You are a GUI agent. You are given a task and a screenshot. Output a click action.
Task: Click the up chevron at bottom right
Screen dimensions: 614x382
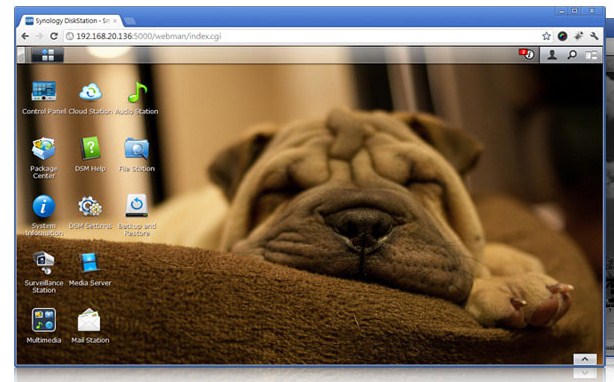[x=585, y=359]
